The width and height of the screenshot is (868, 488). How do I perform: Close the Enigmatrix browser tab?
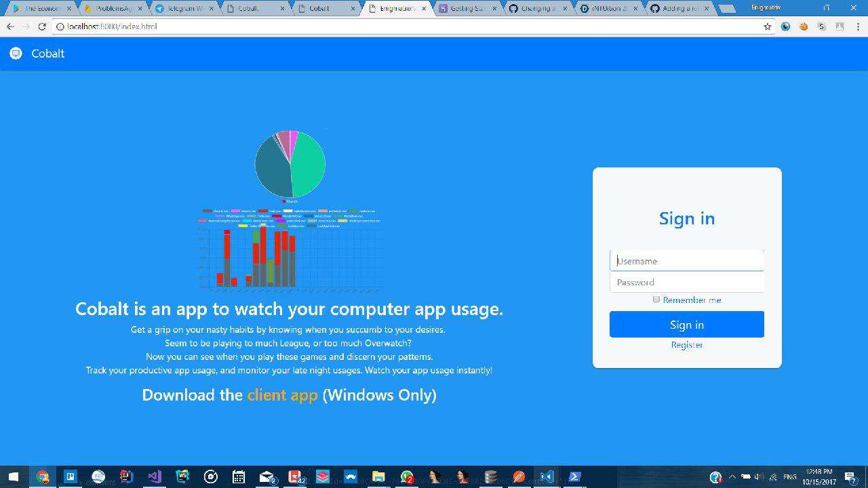tap(424, 8)
